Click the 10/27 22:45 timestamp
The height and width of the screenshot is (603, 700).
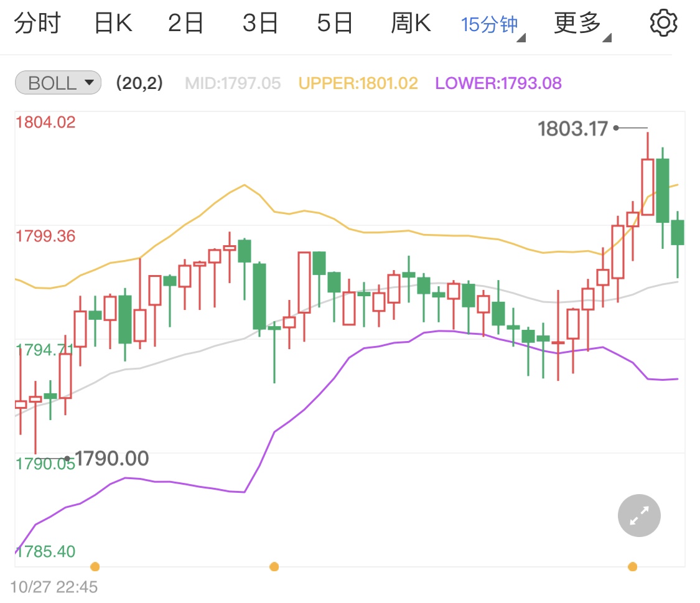[54, 587]
